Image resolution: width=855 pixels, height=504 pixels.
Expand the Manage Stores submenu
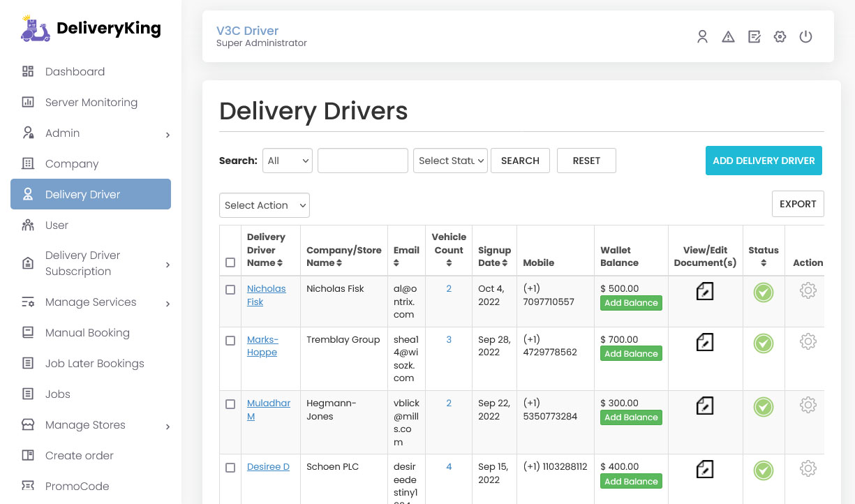168,427
